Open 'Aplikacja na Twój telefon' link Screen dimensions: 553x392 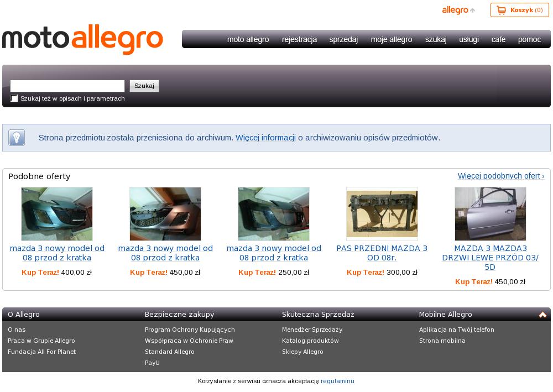pyautogui.click(x=456, y=330)
